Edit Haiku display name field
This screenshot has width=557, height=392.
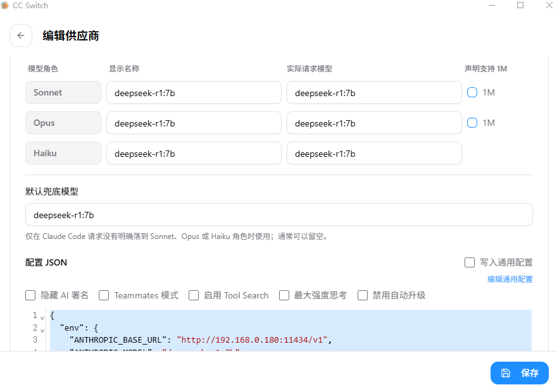tap(194, 153)
